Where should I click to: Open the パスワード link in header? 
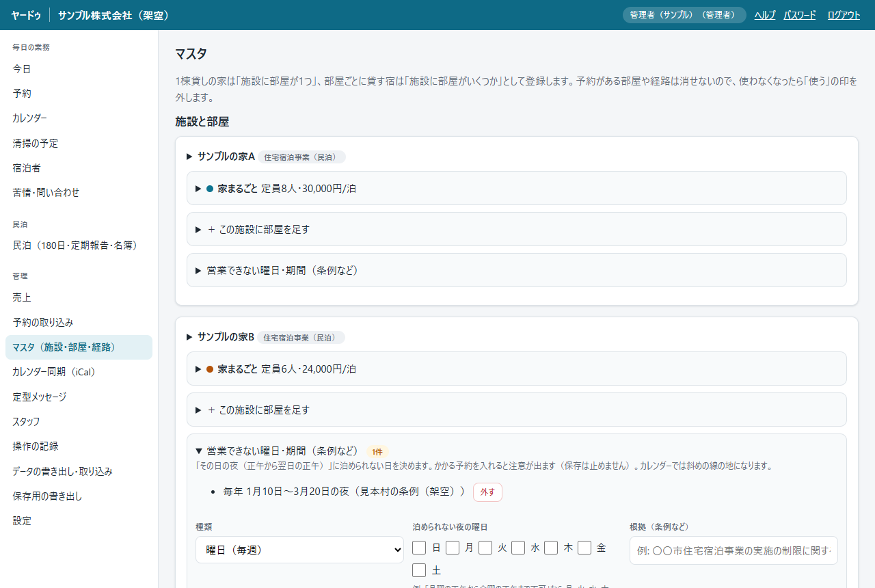(800, 15)
